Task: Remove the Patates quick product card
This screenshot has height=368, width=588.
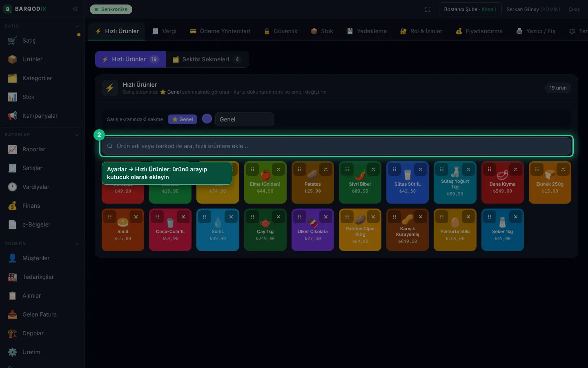Action: point(326,169)
